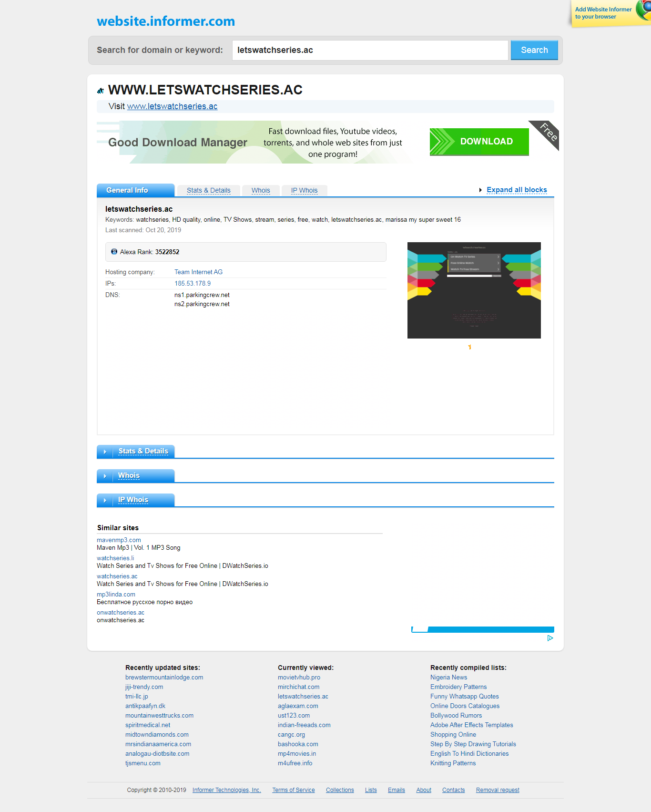Click the website screenshot thumbnail
Screen dimensions: 651x812
click(x=474, y=290)
